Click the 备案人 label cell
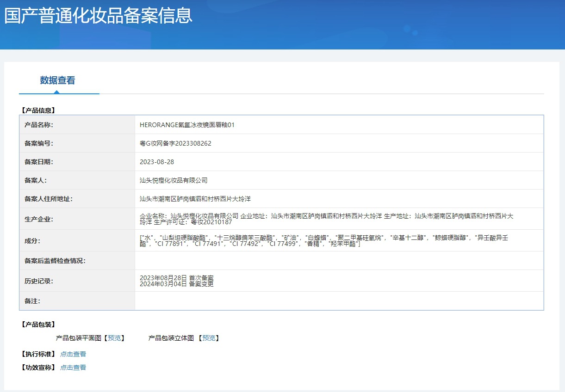The image size is (565, 392). click(x=77, y=180)
